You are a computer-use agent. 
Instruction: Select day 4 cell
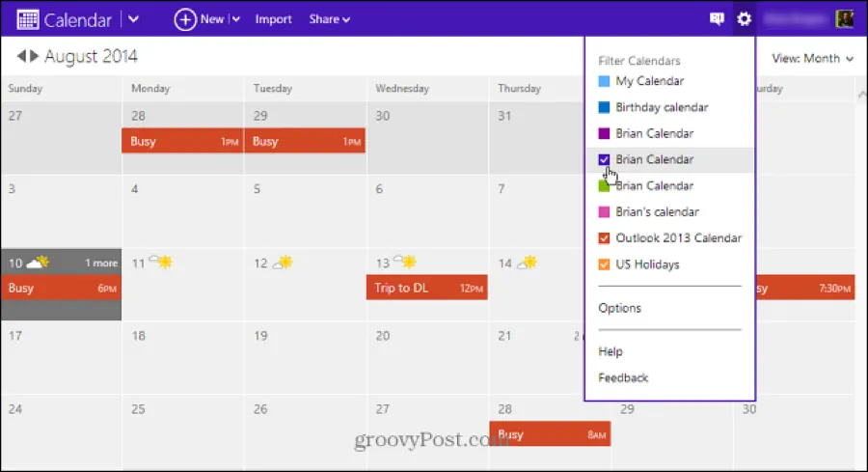pos(182,211)
